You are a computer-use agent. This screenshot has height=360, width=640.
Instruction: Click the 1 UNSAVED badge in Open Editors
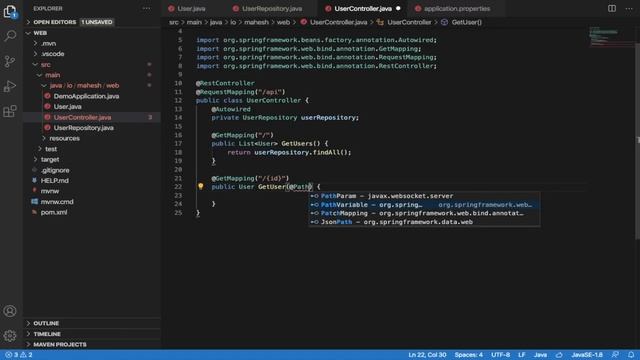pos(97,22)
